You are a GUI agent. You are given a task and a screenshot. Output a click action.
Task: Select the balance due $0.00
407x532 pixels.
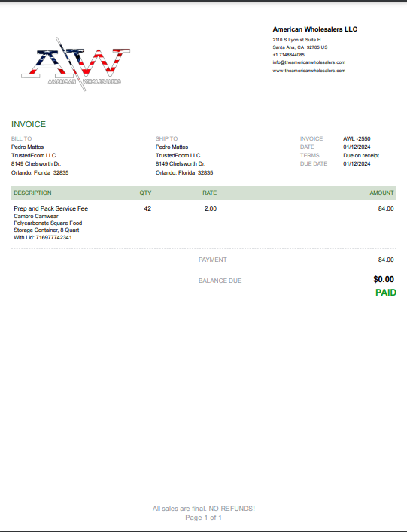384,279
